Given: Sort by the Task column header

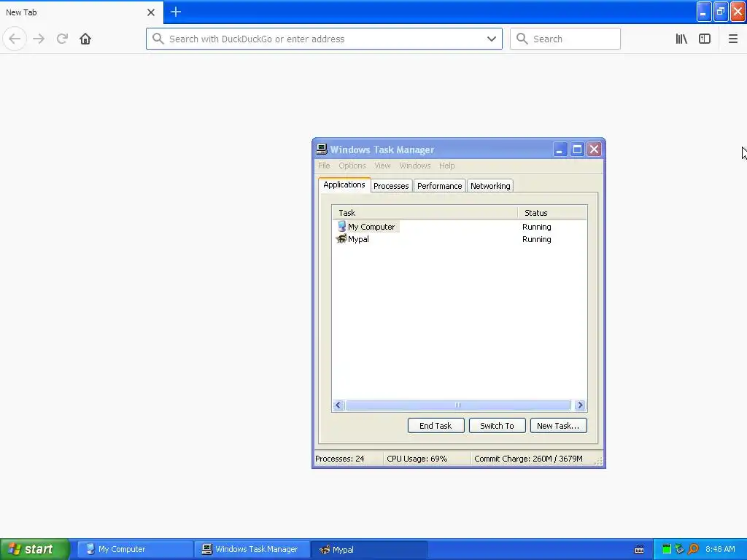Looking at the screenshot, I should 425,213.
